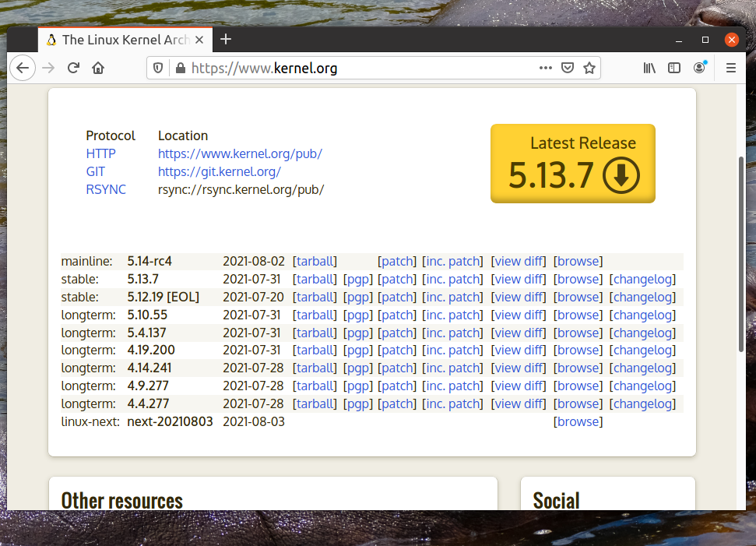The image size is (756, 546).
Task: Open patch for mainline 5.14-rc4
Action: [x=397, y=261]
